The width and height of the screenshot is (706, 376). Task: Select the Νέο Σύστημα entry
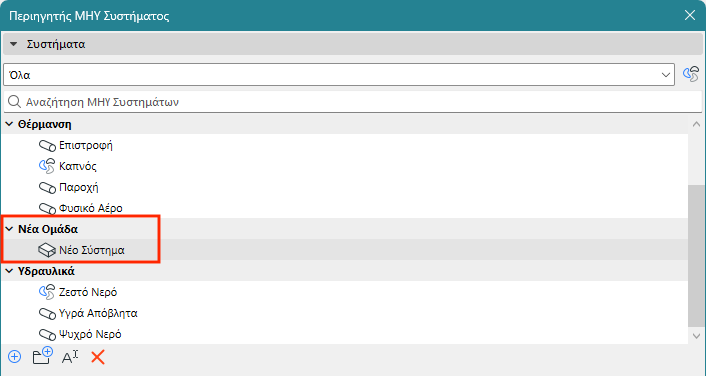92,250
